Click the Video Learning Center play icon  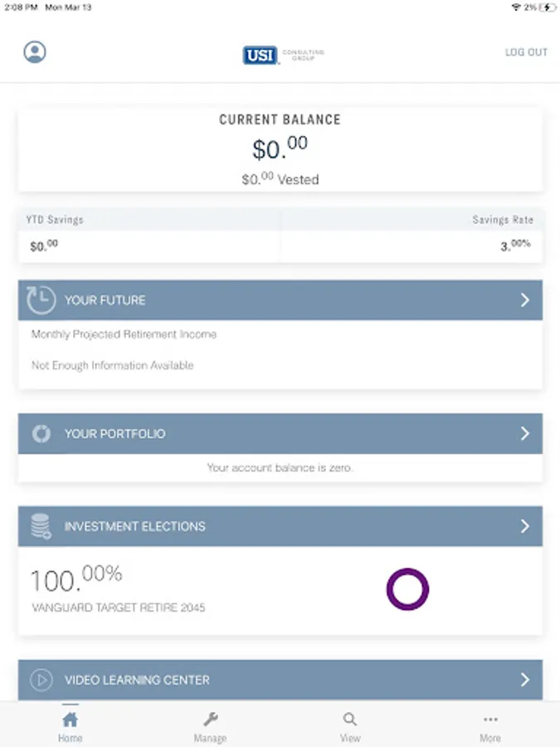pos(41,680)
